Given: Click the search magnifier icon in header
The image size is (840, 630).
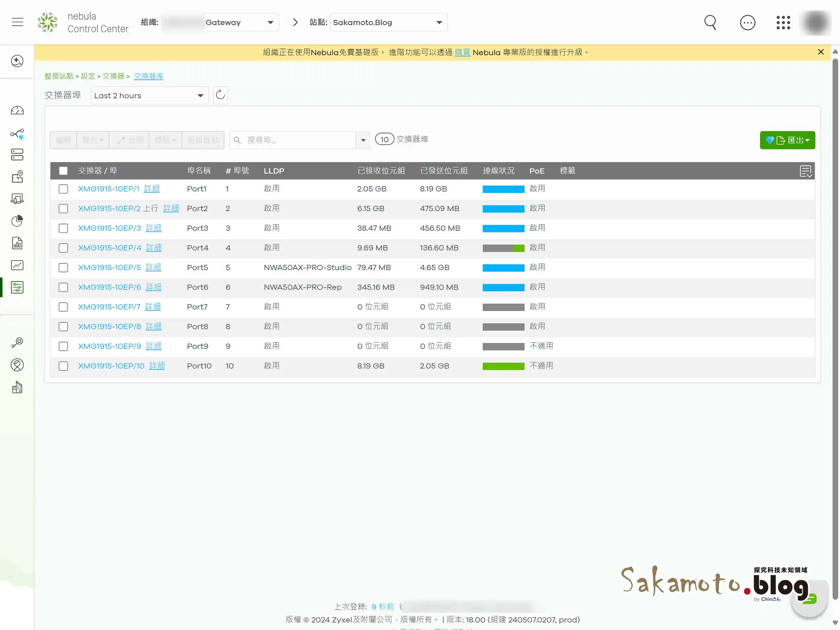Looking at the screenshot, I should pyautogui.click(x=710, y=22).
